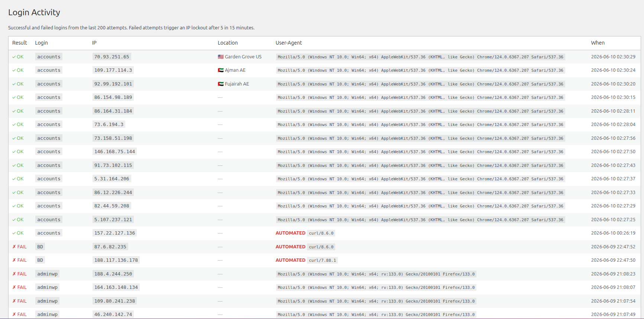Select the Location column header
This screenshot has width=644, height=319.
click(228, 43)
